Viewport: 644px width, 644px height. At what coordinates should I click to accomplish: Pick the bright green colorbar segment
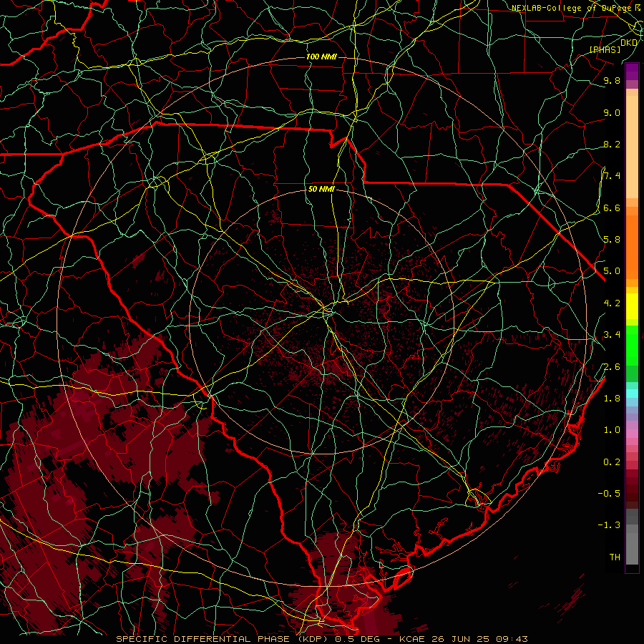pyautogui.click(x=632, y=347)
